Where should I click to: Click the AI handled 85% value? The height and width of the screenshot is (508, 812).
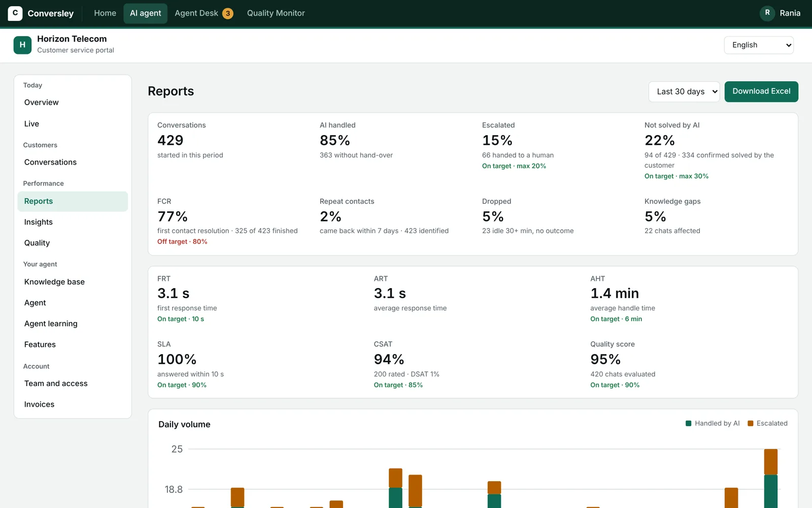tap(335, 140)
